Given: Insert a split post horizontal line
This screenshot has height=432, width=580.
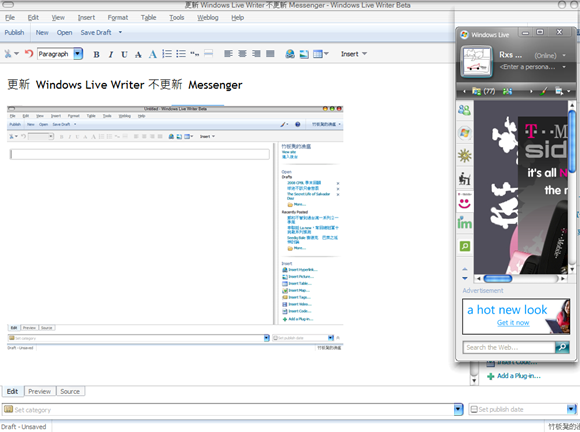Looking at the screenshot, I should pos(209,54).
